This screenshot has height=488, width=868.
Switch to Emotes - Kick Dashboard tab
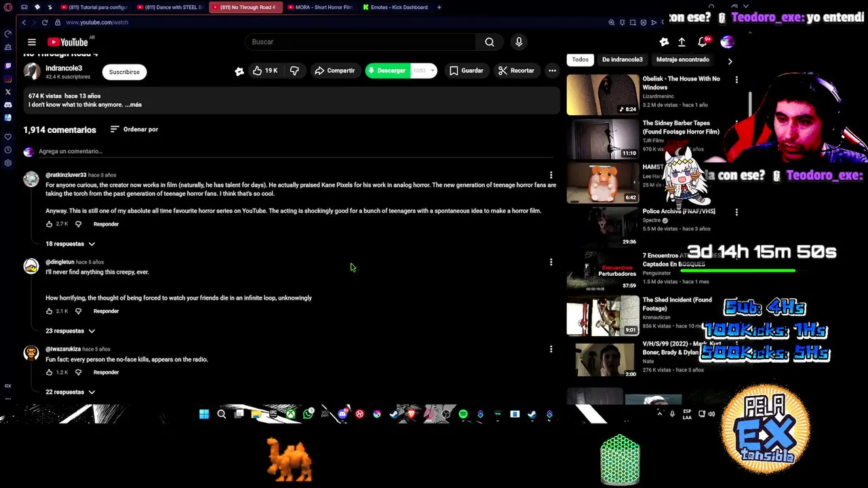(x=395, y=7)
